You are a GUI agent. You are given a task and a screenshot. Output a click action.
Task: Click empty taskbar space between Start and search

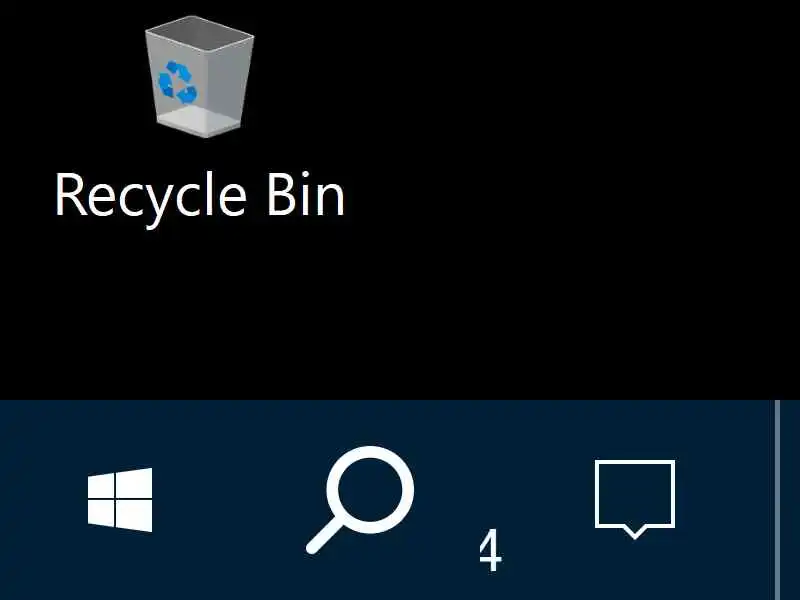tap(230, 500)
